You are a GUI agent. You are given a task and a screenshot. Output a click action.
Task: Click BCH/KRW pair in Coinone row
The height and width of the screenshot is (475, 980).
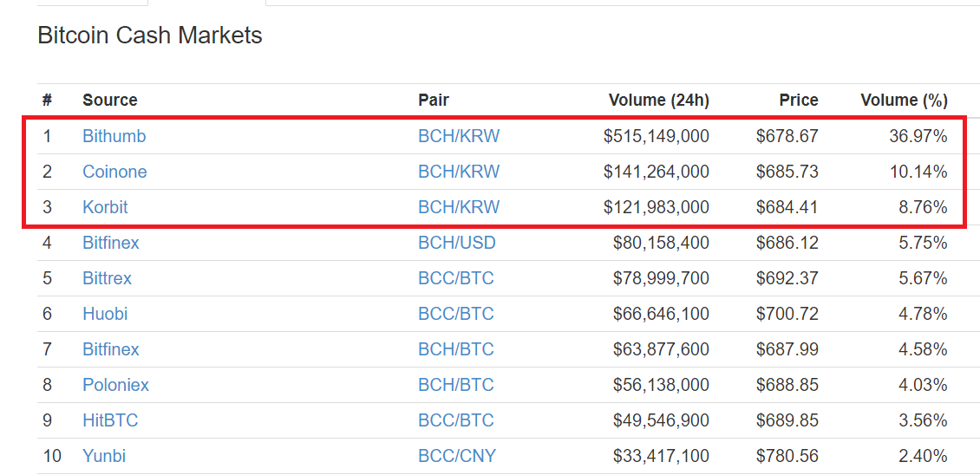pyautogui.click(x=459, y=172)
